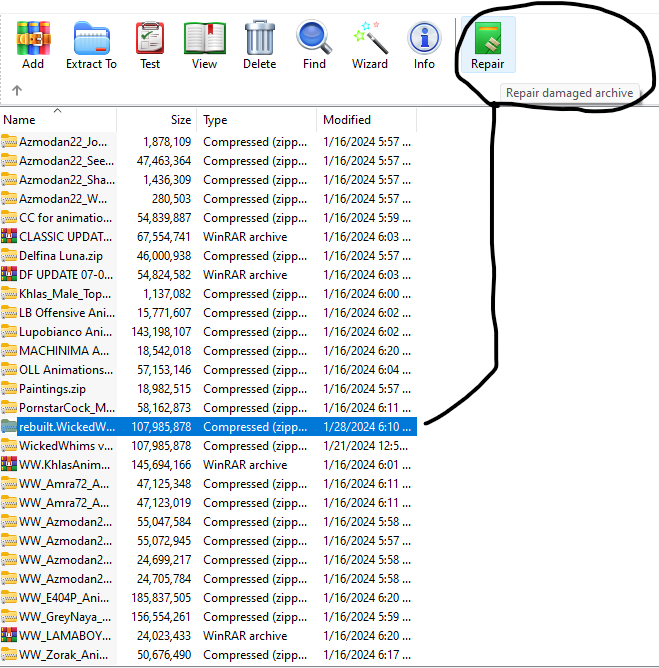Click the 1/28/2024 6:10 modified date

[367, 427]
